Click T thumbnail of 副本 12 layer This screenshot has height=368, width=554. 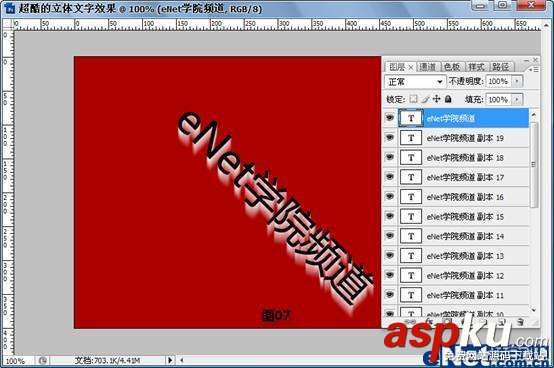411,275
